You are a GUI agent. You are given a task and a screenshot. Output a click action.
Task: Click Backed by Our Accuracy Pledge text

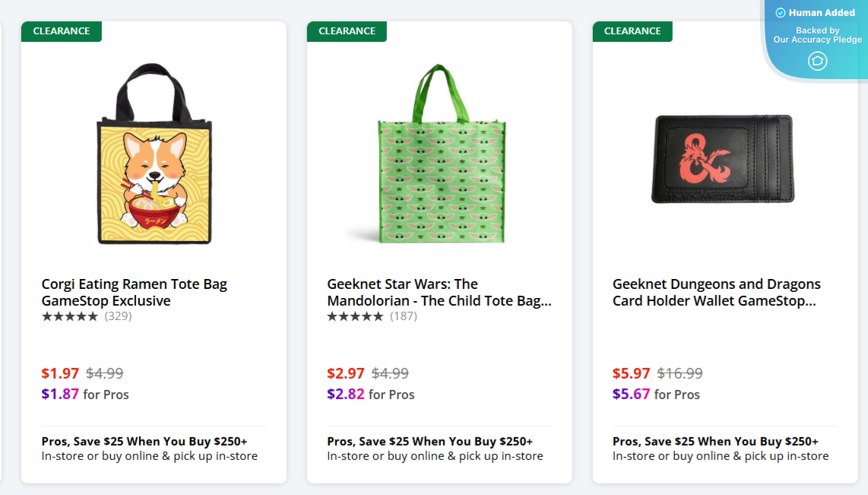(x=817, y=35)
